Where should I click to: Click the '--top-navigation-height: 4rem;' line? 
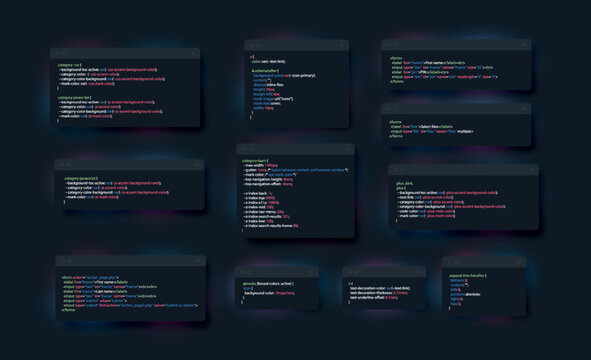268,179
